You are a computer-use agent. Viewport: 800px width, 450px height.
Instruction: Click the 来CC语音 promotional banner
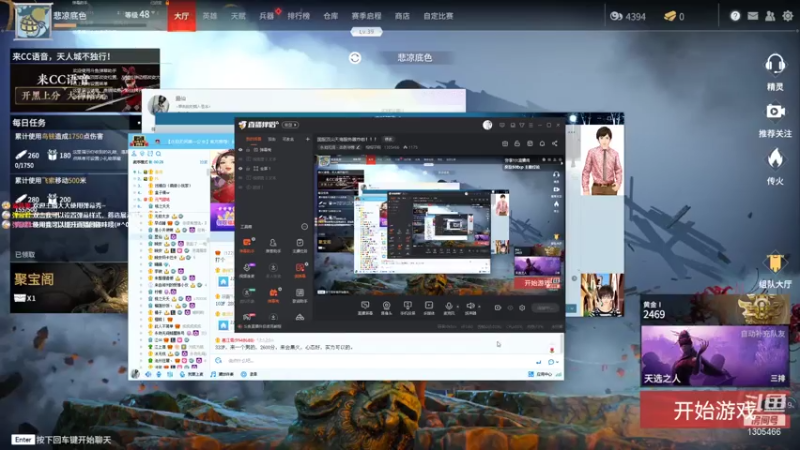[85, 80]
